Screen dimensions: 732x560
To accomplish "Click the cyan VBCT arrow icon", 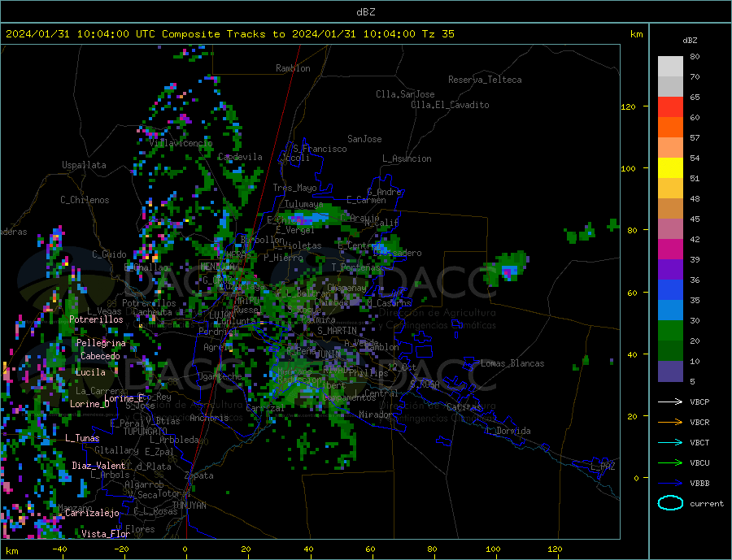I will coord(670,442).
